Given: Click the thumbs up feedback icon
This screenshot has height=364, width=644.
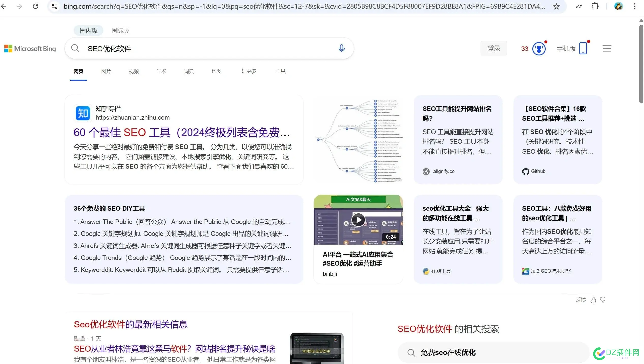Looking at the screenshot, I should (593, 300).
